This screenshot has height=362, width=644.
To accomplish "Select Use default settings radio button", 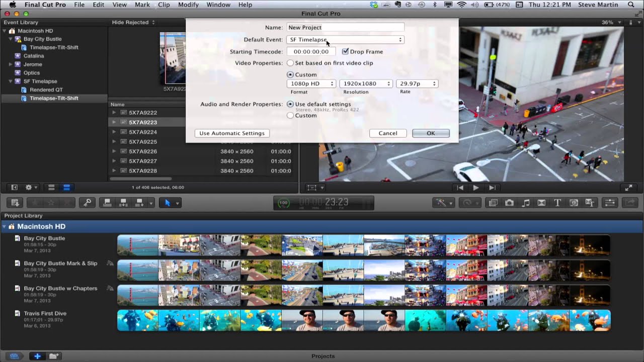I will coord(290,104).
